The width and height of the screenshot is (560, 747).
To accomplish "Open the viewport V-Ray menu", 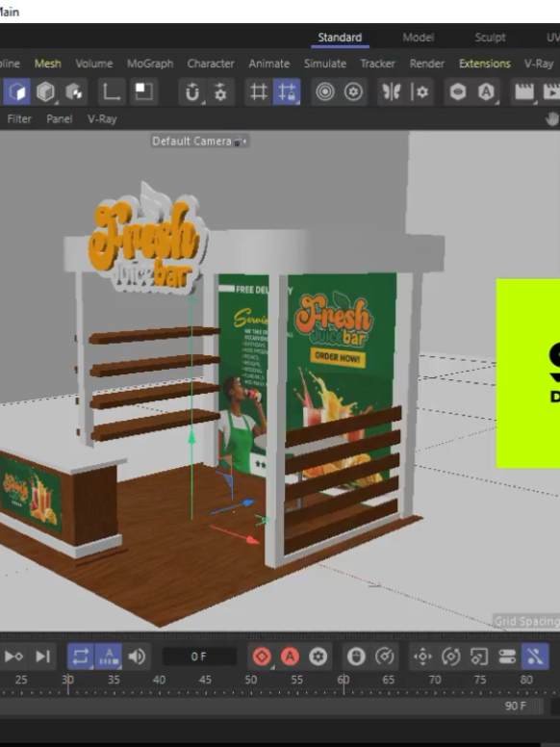I will point(102,118).
